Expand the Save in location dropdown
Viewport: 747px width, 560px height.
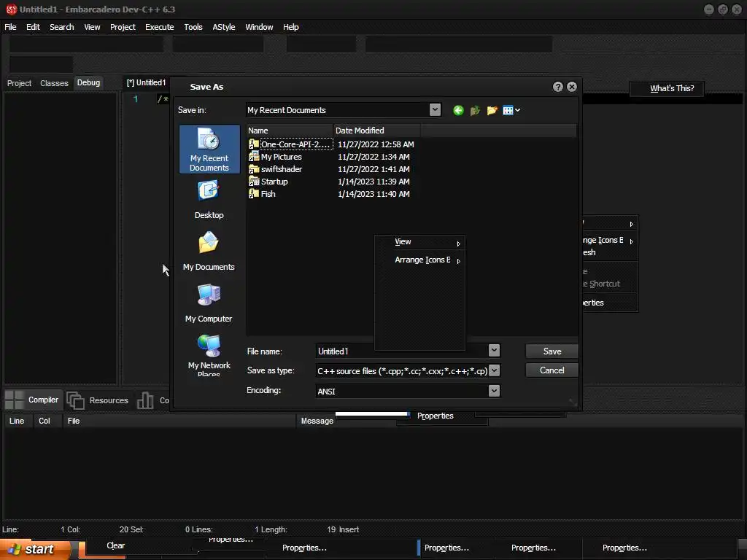[435, 110]
